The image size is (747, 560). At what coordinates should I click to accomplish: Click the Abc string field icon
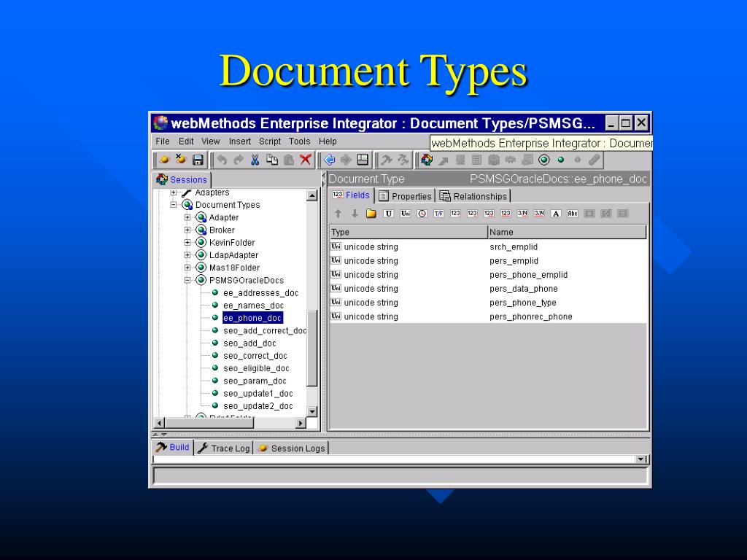click(x=573, y=214)
